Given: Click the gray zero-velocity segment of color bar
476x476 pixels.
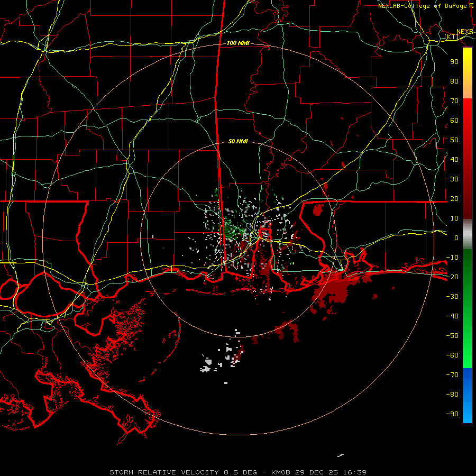Looking at the screenshot, I should (467, 234).
